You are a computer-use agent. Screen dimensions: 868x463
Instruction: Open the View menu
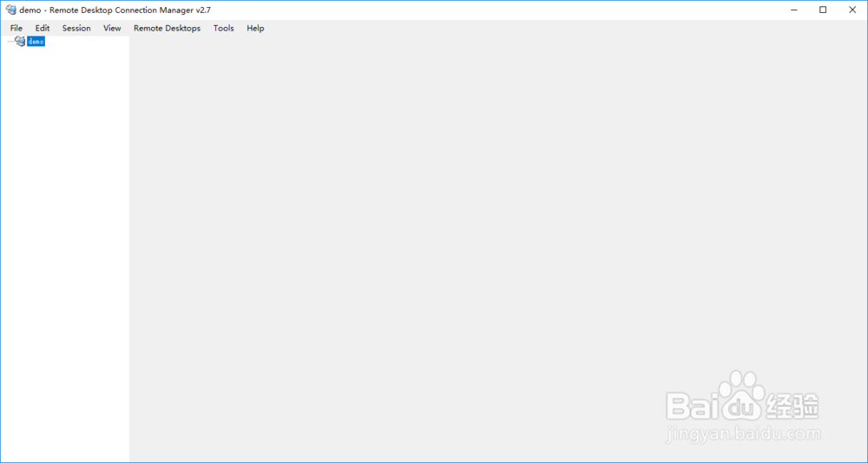click(x=112, y=29)
